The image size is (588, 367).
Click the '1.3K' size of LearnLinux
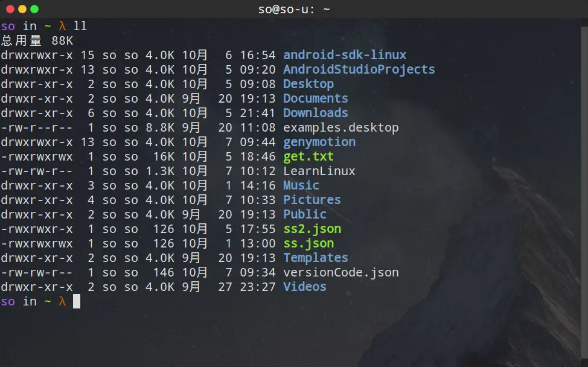160,171
